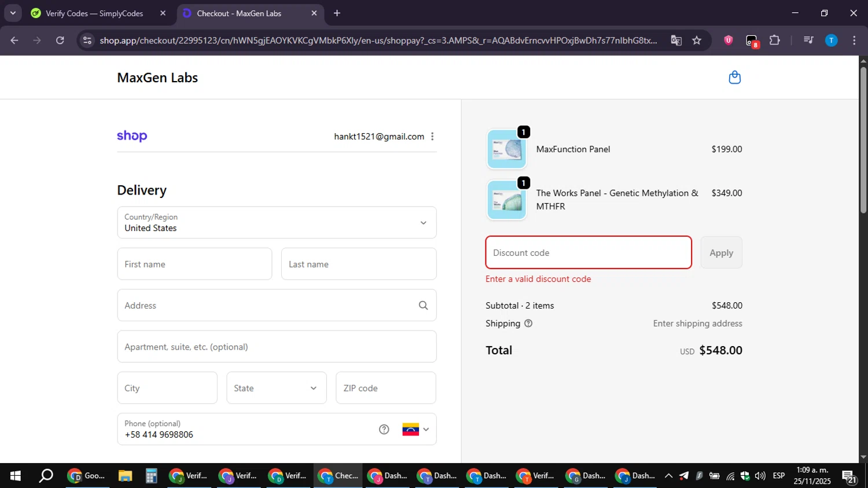Screen dimensions: 868x488
Task: Open the Venezuela flag country code selector
Action: tap(415, 429)
